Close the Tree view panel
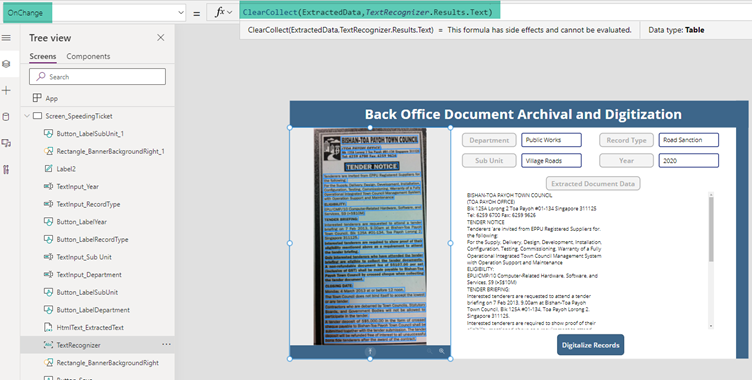The image size is (752, 380). pyautogui.click(x=161, y=38)
